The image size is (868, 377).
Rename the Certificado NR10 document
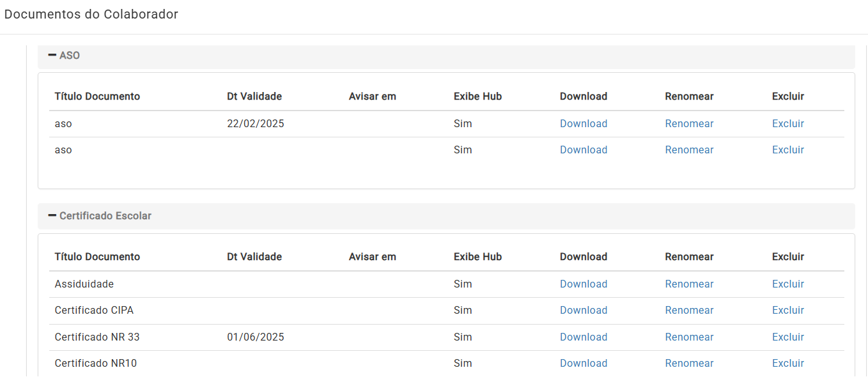tap(689, 364)
